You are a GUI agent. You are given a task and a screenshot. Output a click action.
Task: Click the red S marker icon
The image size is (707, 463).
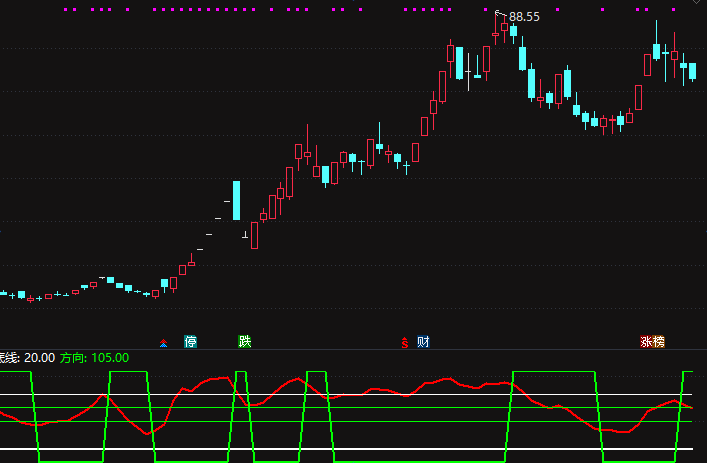[405, 343]
